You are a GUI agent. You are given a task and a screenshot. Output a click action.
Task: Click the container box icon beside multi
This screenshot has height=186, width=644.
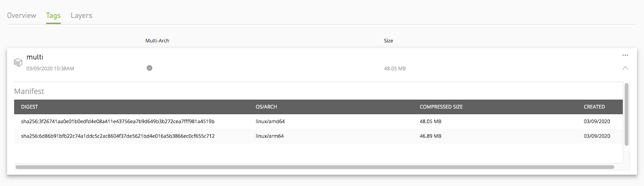click(x=18, y=63)
